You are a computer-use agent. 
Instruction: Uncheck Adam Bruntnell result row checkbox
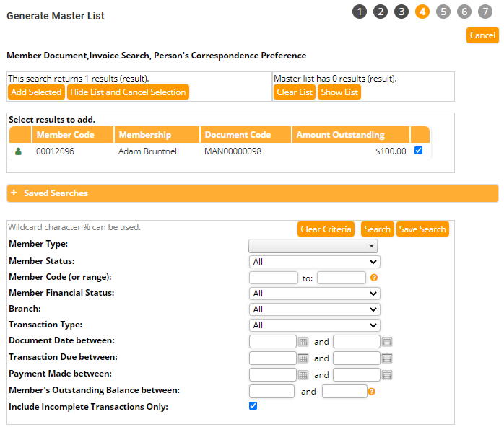click(x=419, y=151)
